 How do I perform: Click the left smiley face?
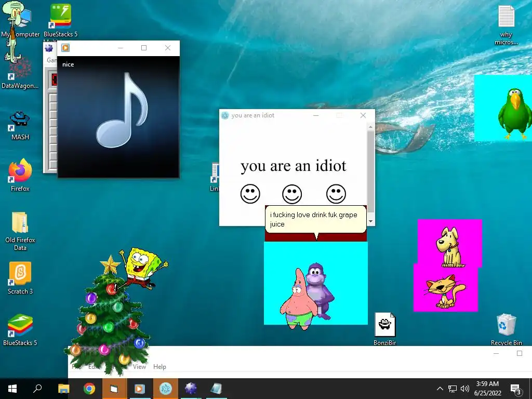tap(250, 194)
